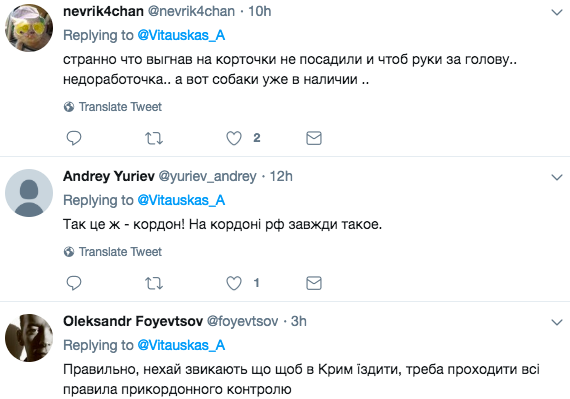Like nevrik4chan's tweet with 2 likes
The width and height of the screenshot is (570, 399).
pos(234,138)
